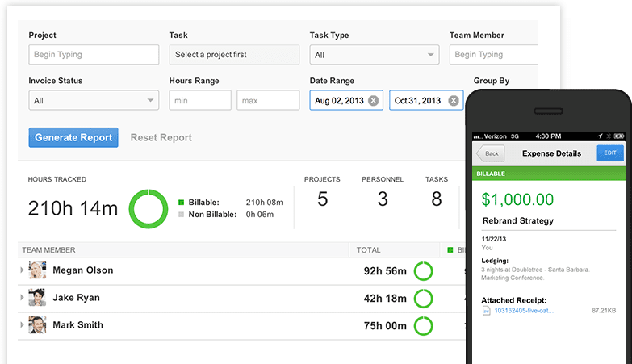Screen dimensions: 632x364
Task: Open the Invoice Status dropdown
Action: (94, 101)
